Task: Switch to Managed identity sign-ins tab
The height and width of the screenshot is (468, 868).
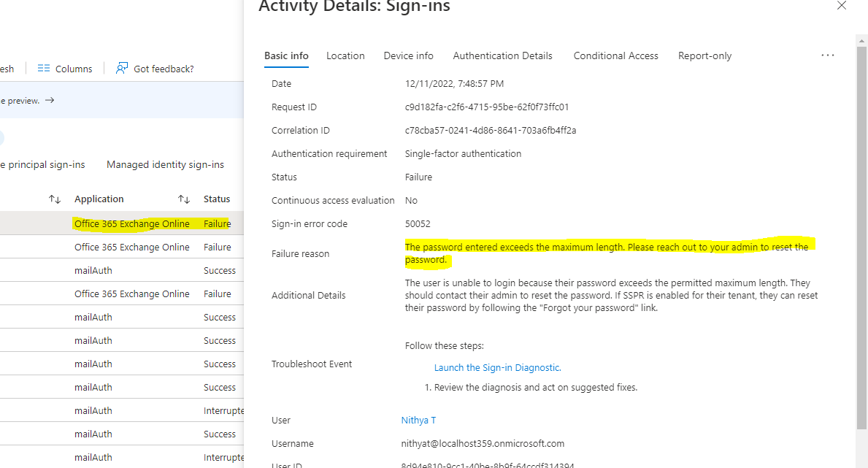Action: point(165,164)
